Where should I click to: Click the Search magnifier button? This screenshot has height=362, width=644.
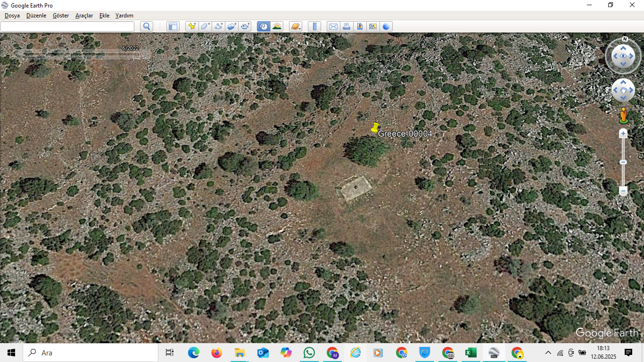coord(147,26)
